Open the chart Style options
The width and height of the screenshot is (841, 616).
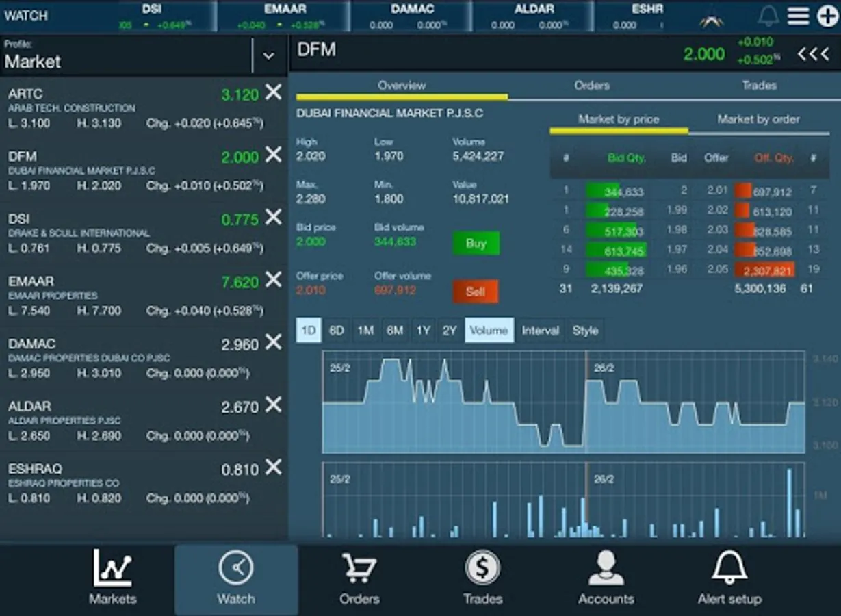click(585, 331)
